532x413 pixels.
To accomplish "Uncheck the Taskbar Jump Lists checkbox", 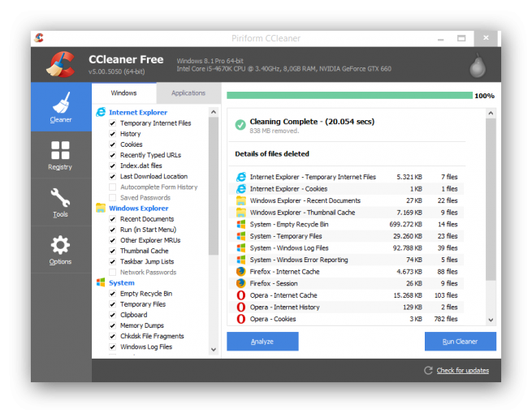I will [x=113, y=261].
